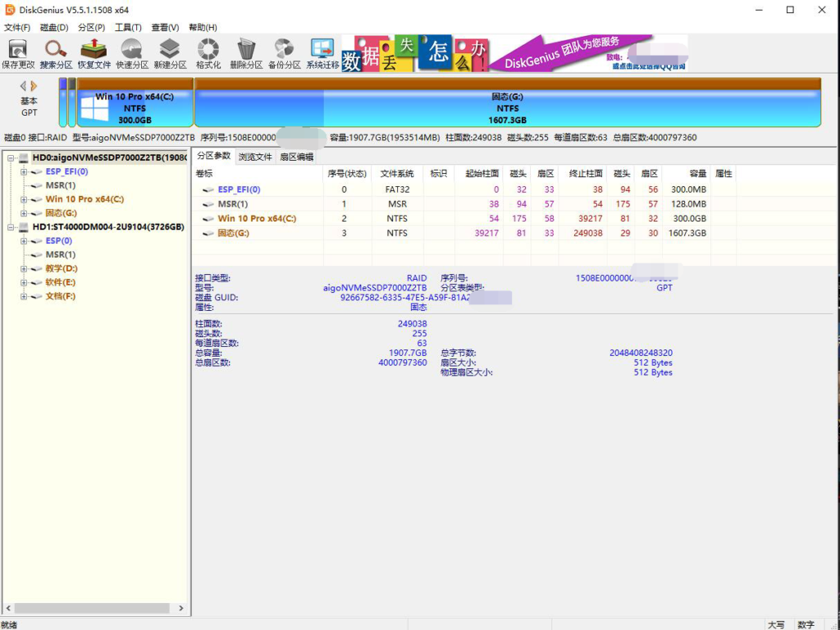Click the New Partition (新建分区) icon
840x630 pixels.
[170, 53]
